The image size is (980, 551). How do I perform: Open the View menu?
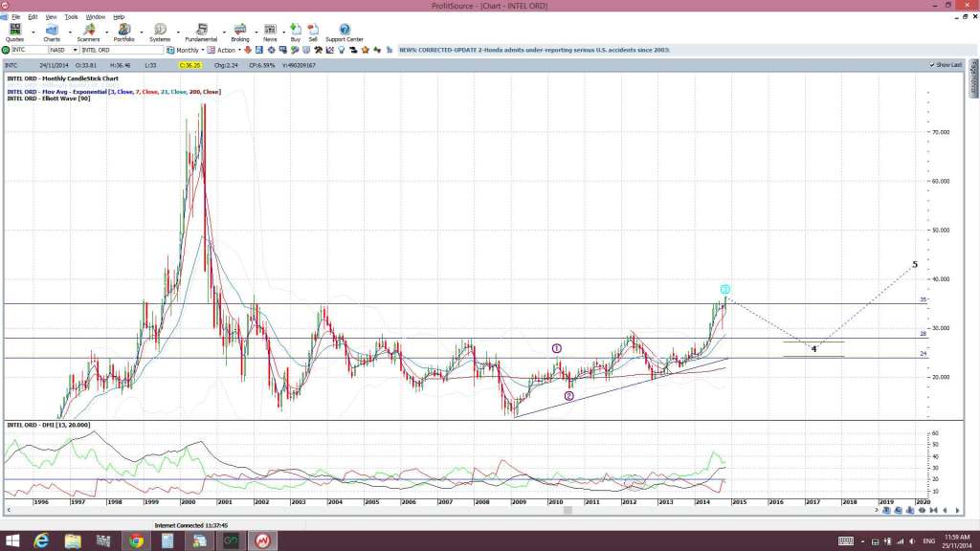(x=52, y=17)
